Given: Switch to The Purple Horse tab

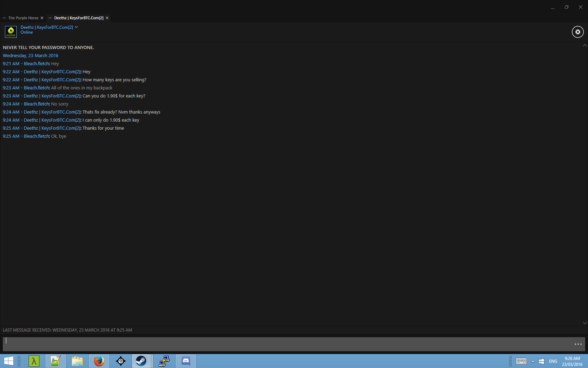Looking at the screenshot, I should (23, 18).
